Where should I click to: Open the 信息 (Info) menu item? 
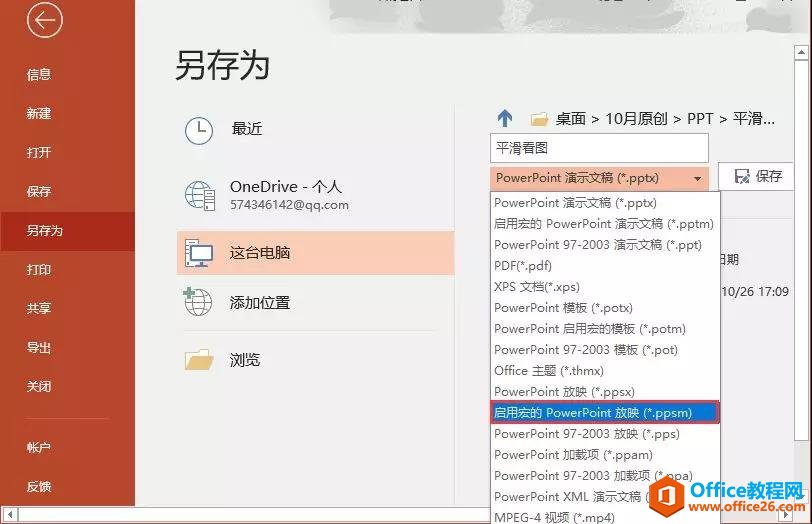[39, 74]
